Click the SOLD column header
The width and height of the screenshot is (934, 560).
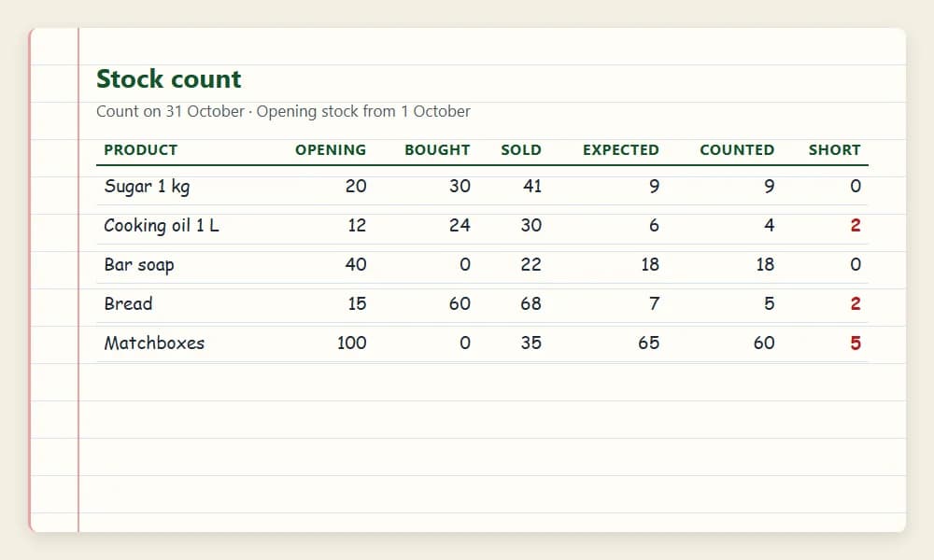click(x=521, y=150)
